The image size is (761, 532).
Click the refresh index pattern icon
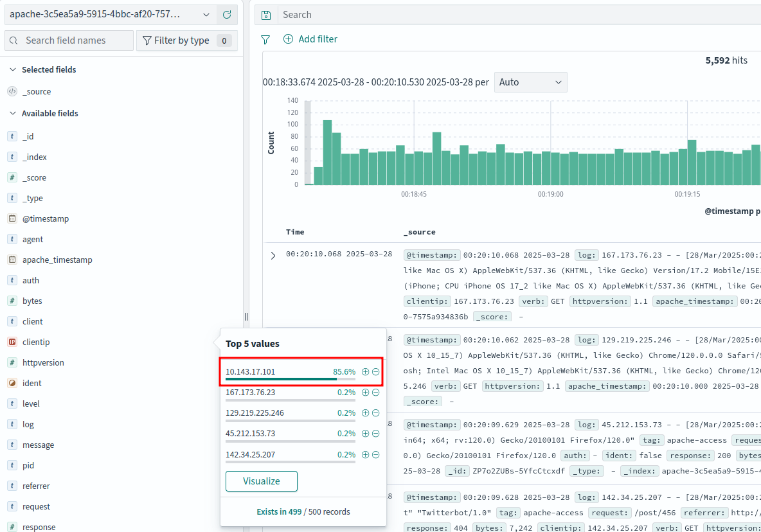[227, 14]
